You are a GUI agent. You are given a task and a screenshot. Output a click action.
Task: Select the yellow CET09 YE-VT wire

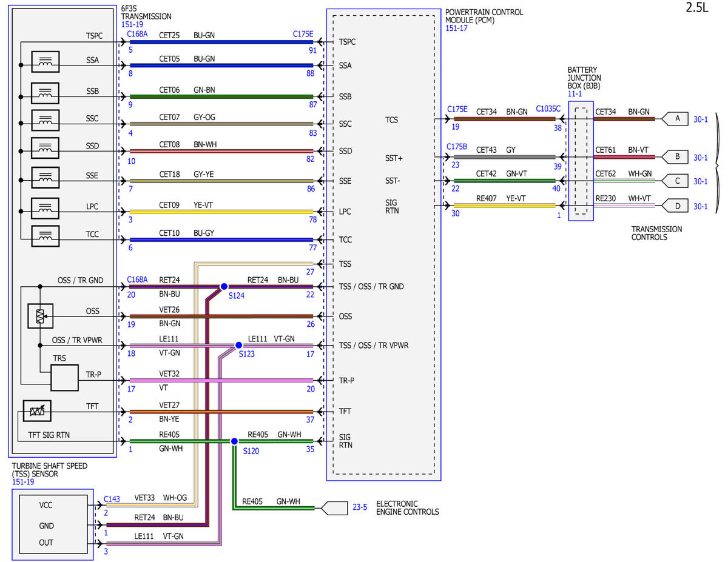[x=221, y=212]
